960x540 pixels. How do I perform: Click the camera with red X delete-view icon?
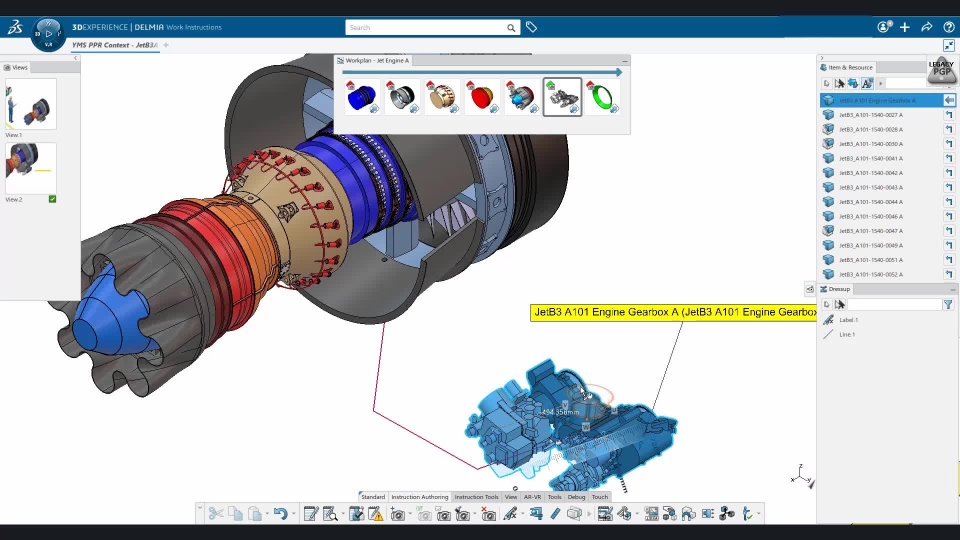click(489, 514)
